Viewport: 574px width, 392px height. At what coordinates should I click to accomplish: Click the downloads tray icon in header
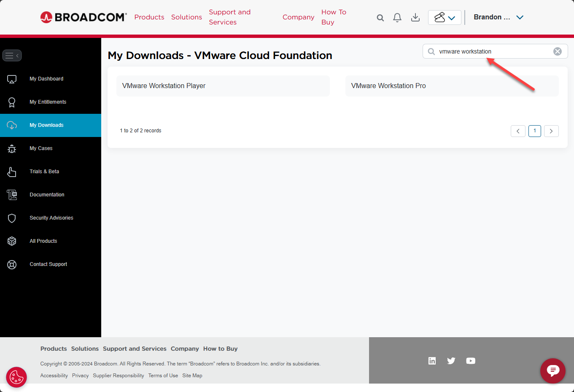[x=415, y=17]
